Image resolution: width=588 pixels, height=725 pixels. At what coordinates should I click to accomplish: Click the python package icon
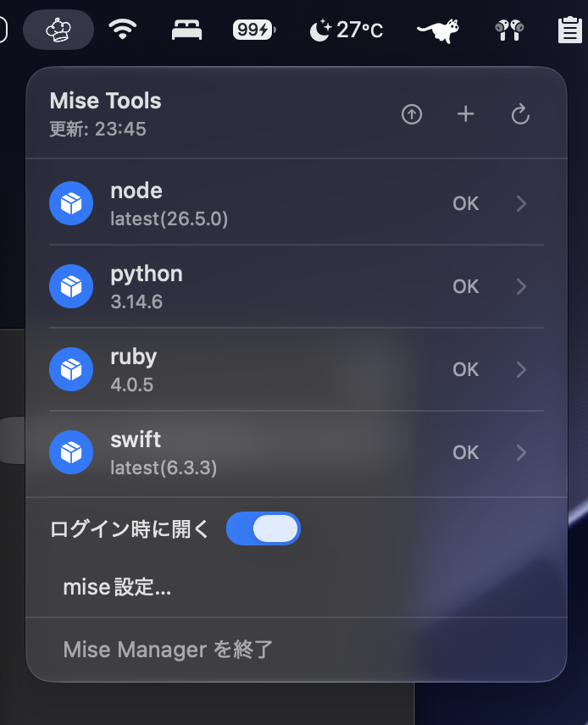tap(71, 286)
